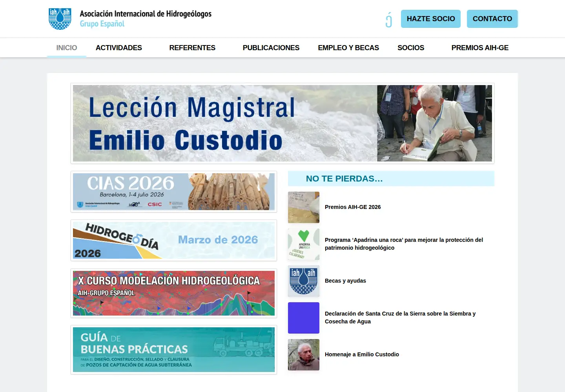Click the 'Grupo Español' subtitle in the header
The height and width of the screenshot is (392, 565).
102,24
